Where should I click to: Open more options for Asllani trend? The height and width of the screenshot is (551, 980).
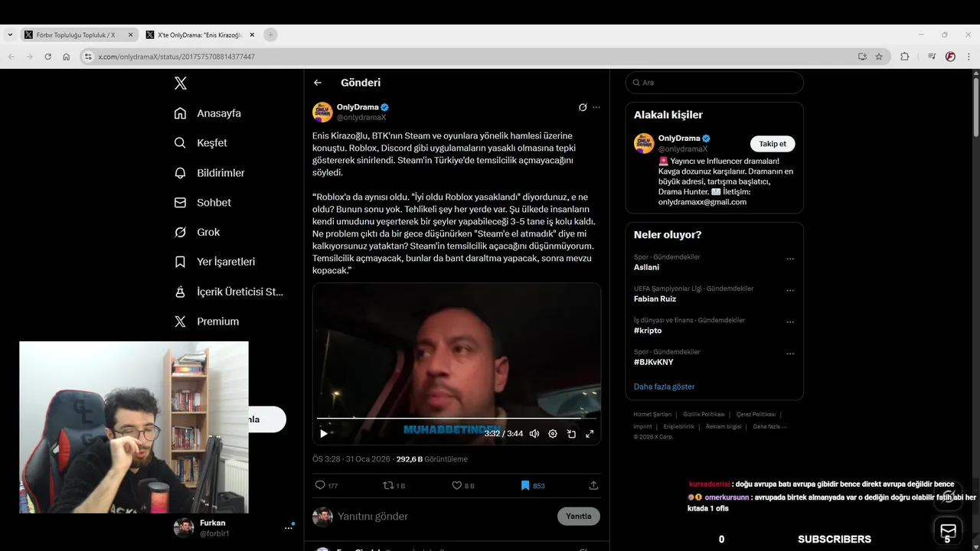coord(790,259)
